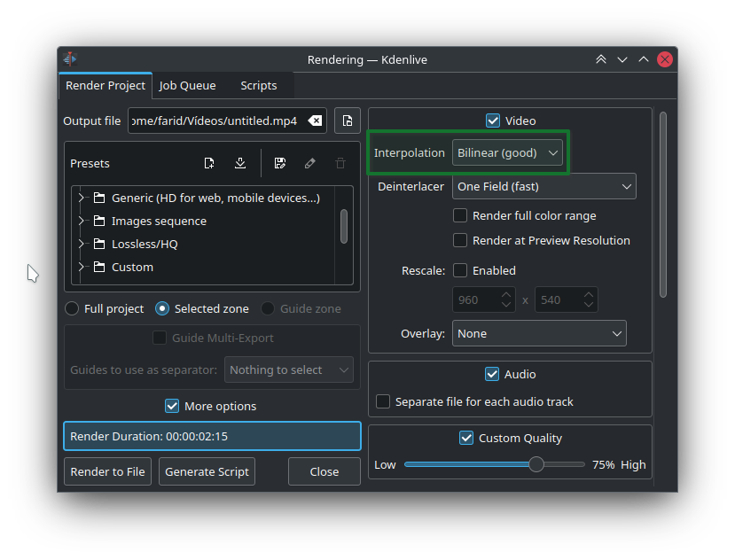Click the Render to File button
735x560 pixels.
tap(107, 471)
